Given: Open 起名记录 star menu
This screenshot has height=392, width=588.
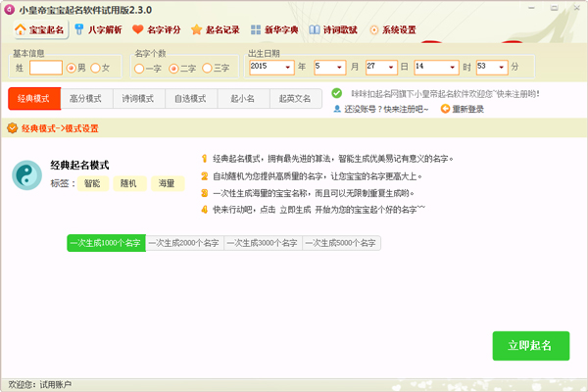Looking at the screenshot, I should [x=216, y=29].
